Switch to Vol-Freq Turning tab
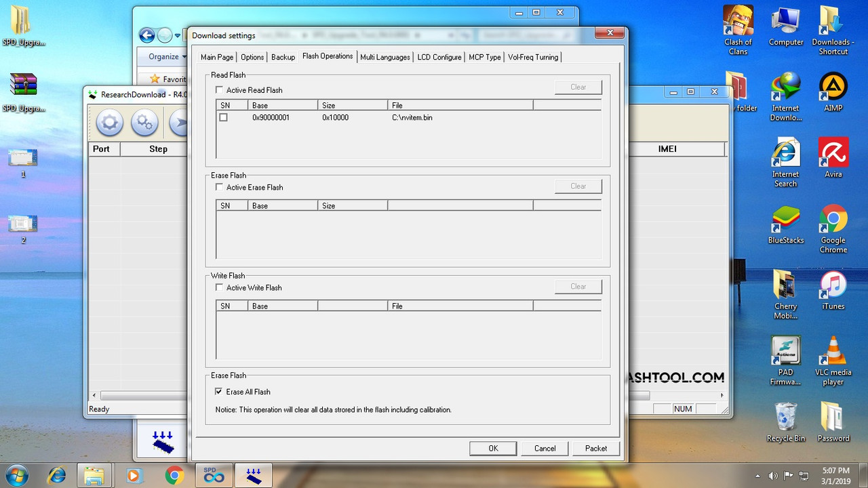868x488 pixels. pos(533,57)
